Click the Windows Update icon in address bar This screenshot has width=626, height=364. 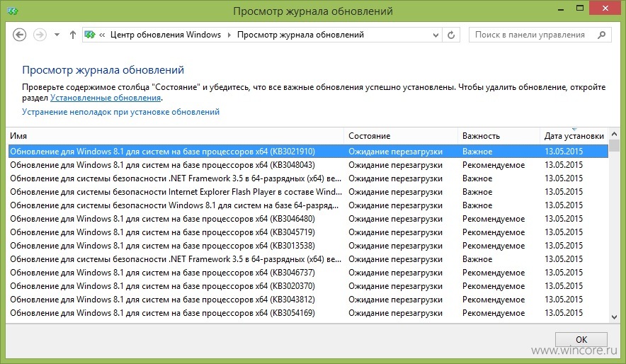[90, 35]
